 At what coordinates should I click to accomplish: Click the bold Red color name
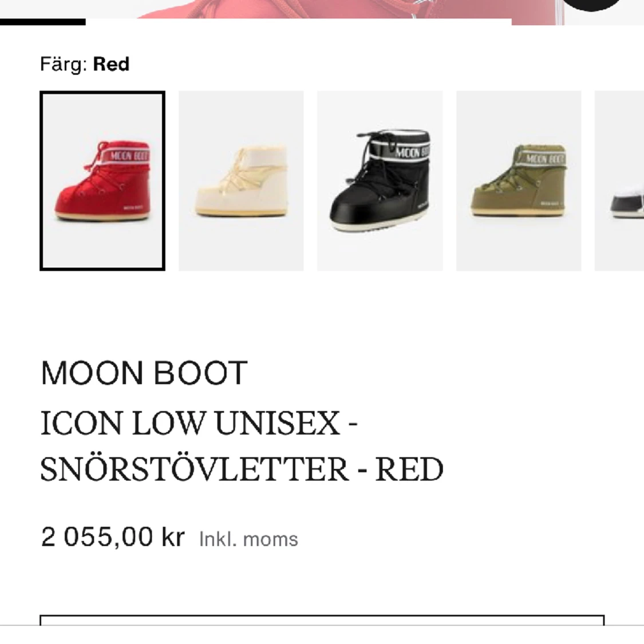pos(111,64)
